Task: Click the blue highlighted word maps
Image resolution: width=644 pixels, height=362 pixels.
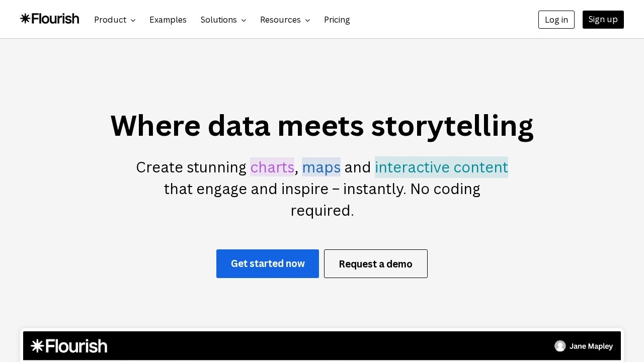Action: (x=321, y=167)
